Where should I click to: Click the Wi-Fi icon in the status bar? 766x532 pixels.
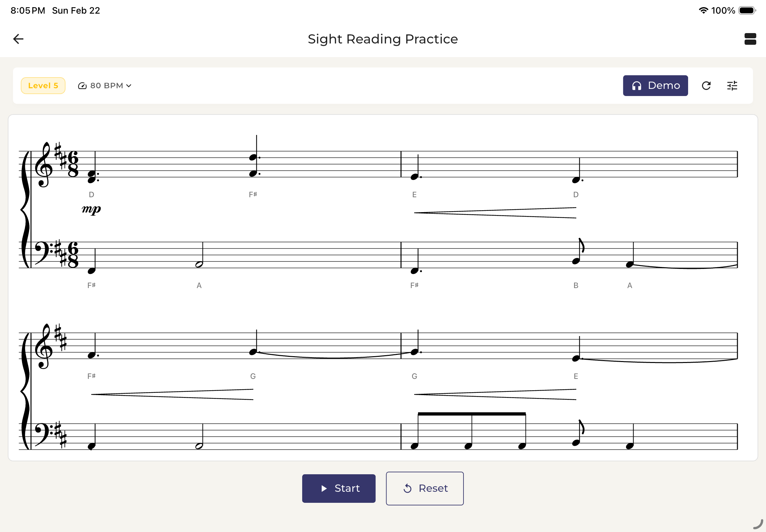[703, 10]
